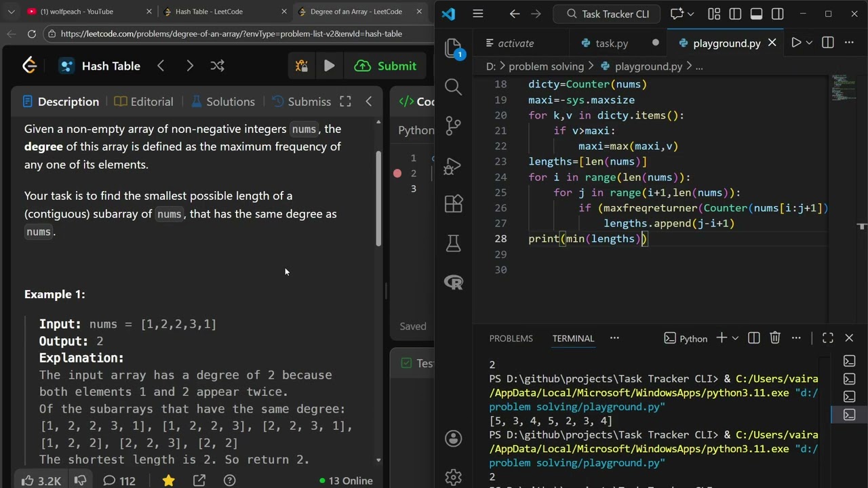Share the problem link icon

(199, 481)
